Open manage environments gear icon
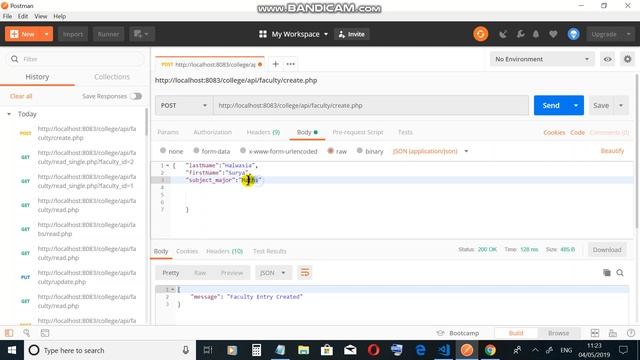640x360 pixels. (627, 59)
